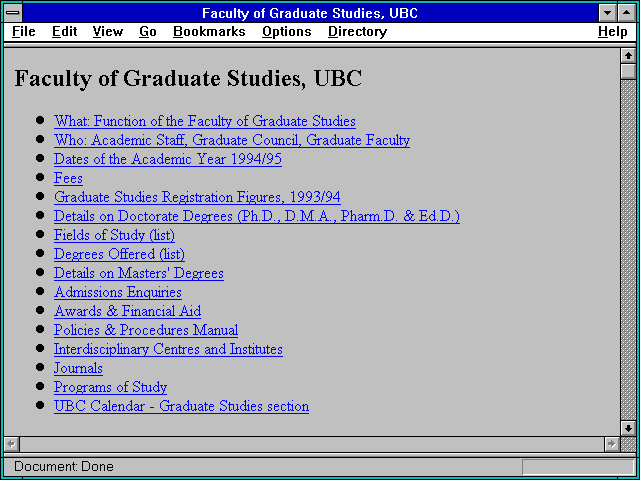Screen dimensions: 640x480
Task: Open What: Function of the Faculty link
Action: click(x=204, y=121)
